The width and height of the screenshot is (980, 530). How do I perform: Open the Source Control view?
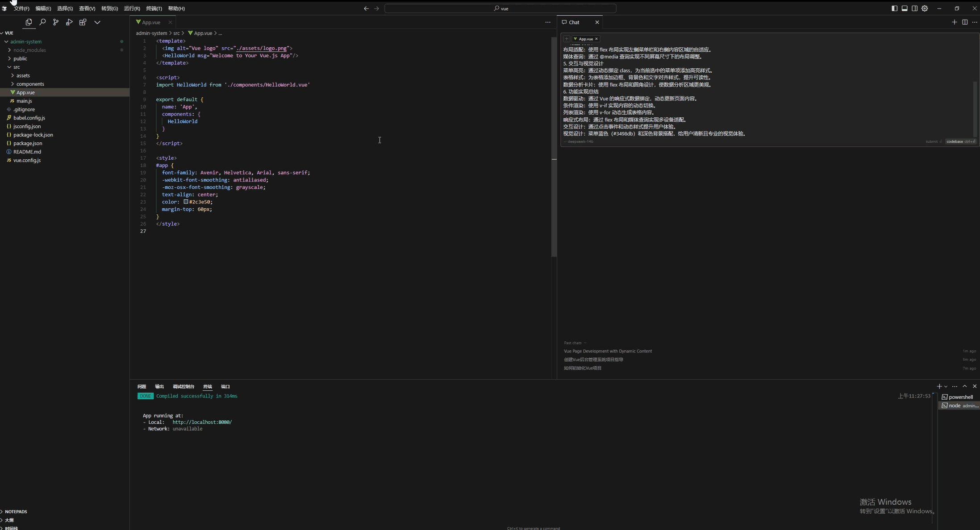point(56,22)
